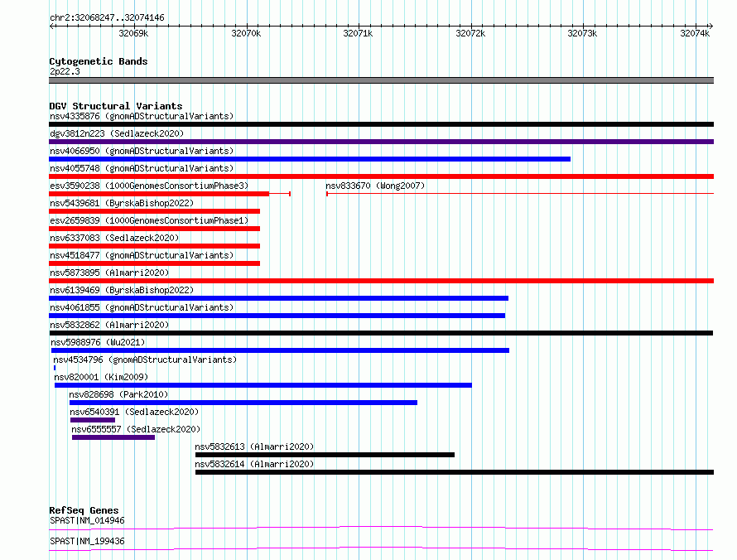Click the short purple nsv6540391 bar
Viewport: 737px width, 560px height.
pos(93,420)
